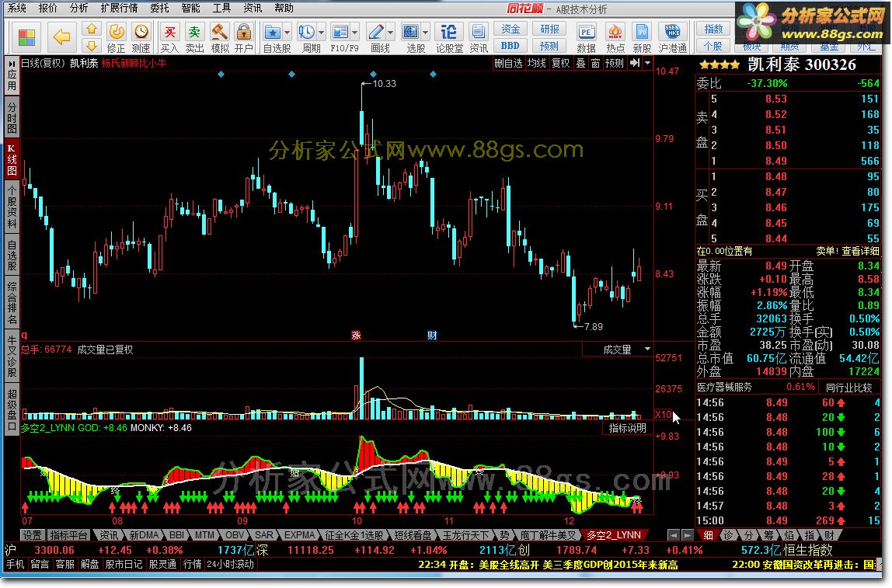Toggle the skip-to-end arrow on chart bar
The height and width of the screenshot is (588, 892).
coord(635,63)
